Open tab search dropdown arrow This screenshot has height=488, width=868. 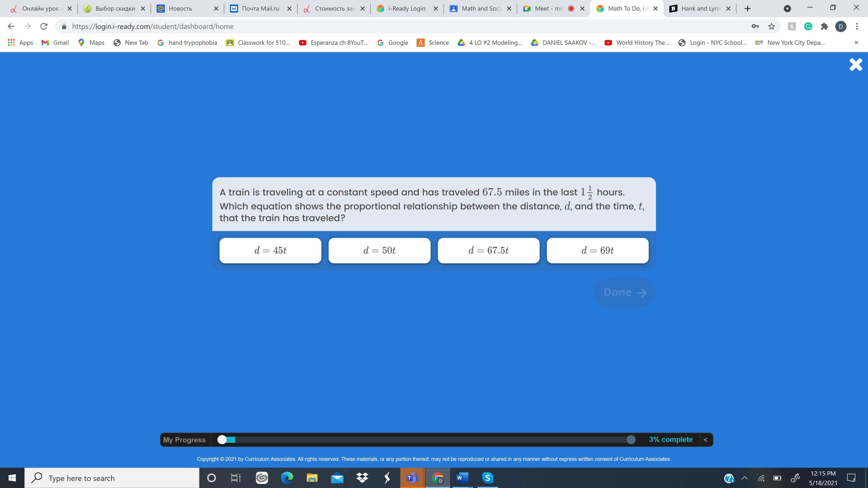787,9
